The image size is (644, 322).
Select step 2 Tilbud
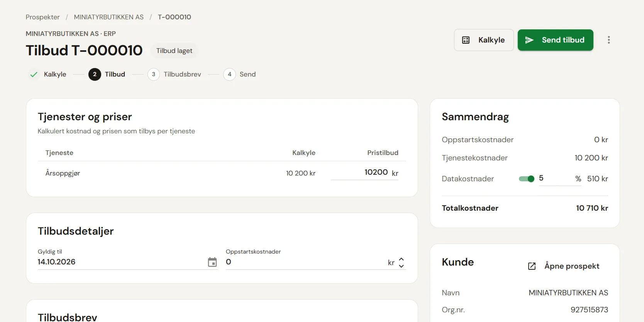(x=107, y=74)
